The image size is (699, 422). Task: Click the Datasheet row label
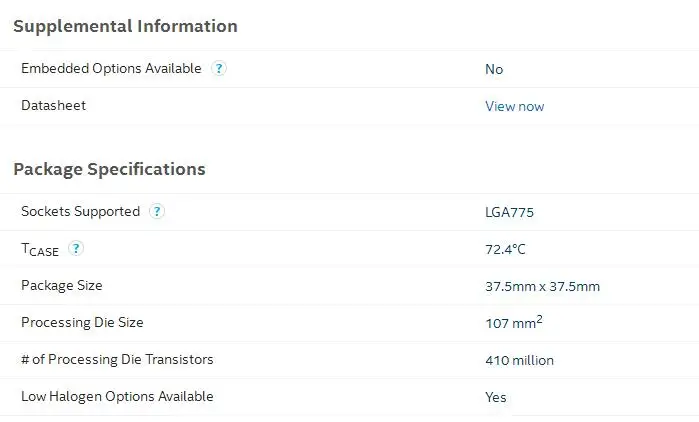pos(53,106)
